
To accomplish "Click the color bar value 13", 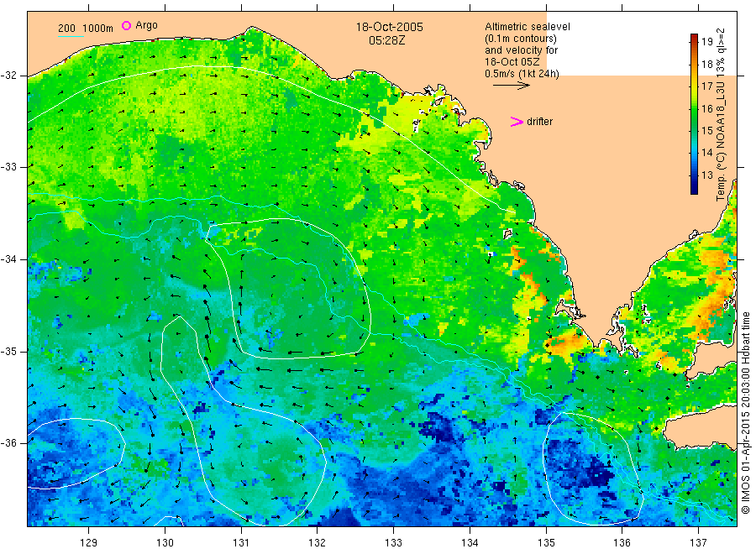I will (706, 175).
